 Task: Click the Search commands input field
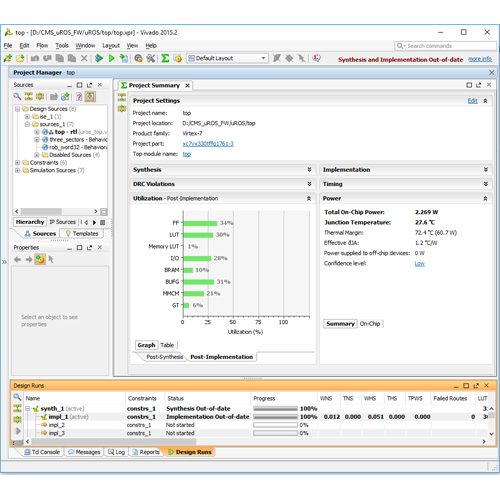[446, 46]
